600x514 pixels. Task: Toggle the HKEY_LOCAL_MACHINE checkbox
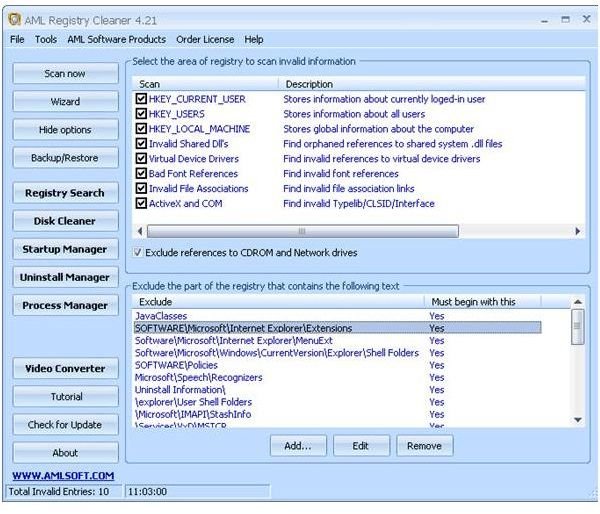click(141, 129)
